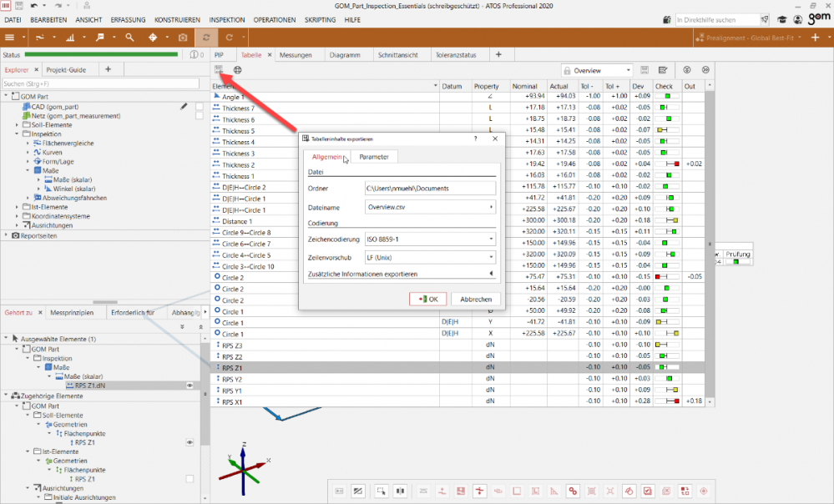Click the magnifier search icon in toolbar

(129, 38)
